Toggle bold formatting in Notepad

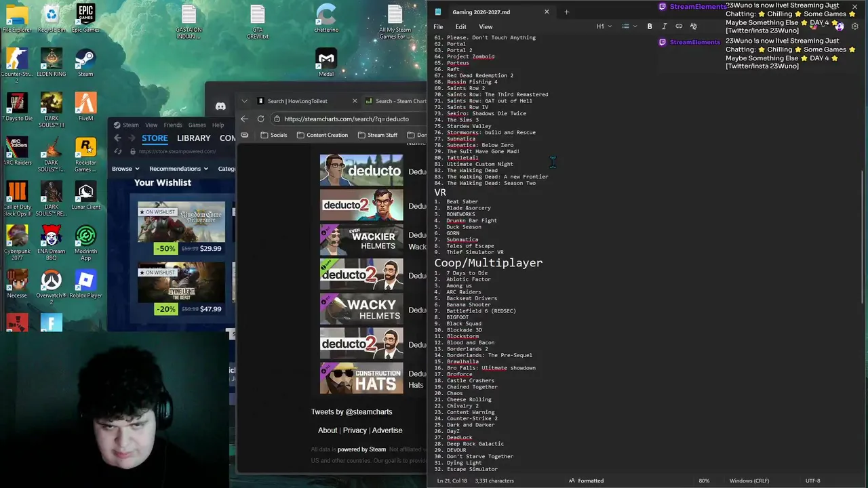pyautogui.click(x=650, y=26)
